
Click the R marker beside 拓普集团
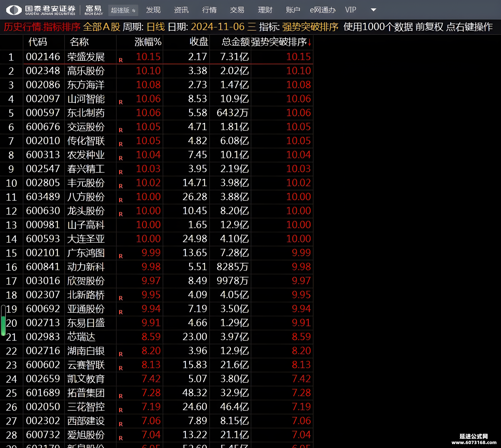point(121,396)
